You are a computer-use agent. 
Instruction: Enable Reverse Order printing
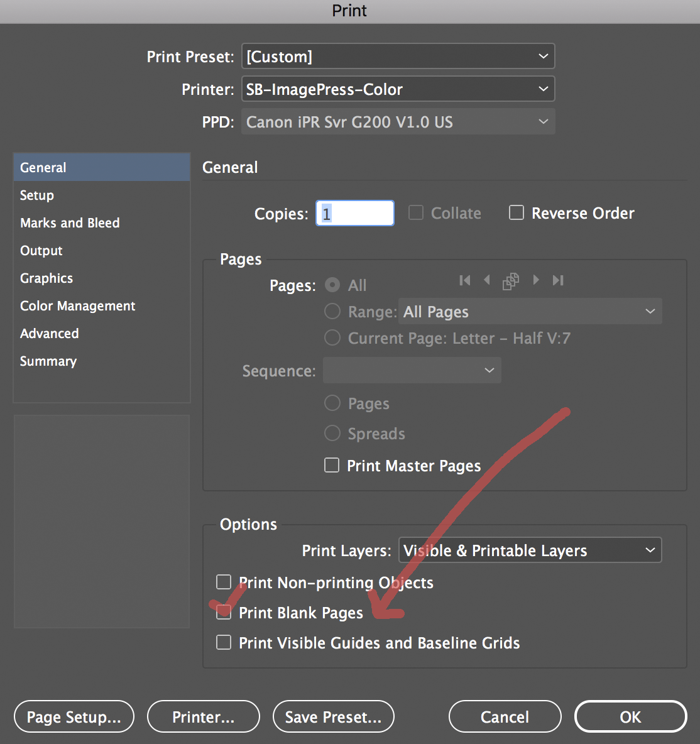[x=517, y=212]
